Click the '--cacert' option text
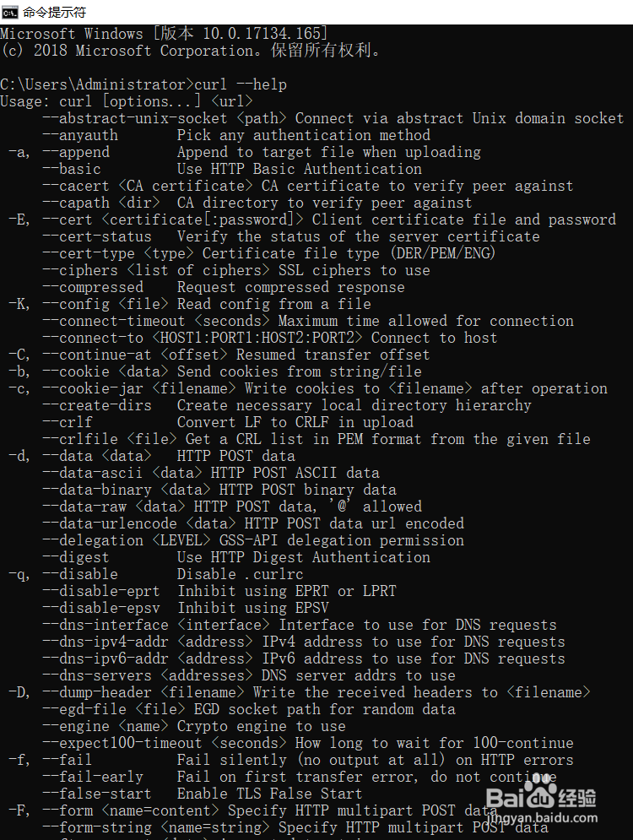The width and height of the screenshot is (633, 840). (76, 186)
